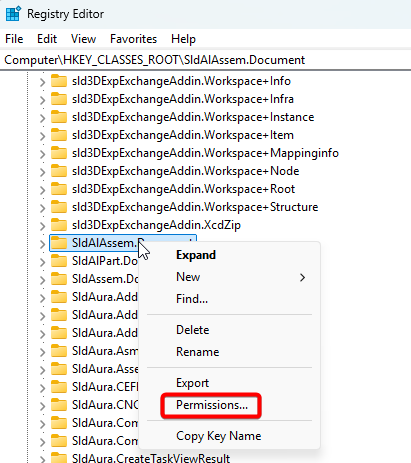The image size is (411, 463).
Task: Choose Delete in the context menu
Action: [193, 330]
